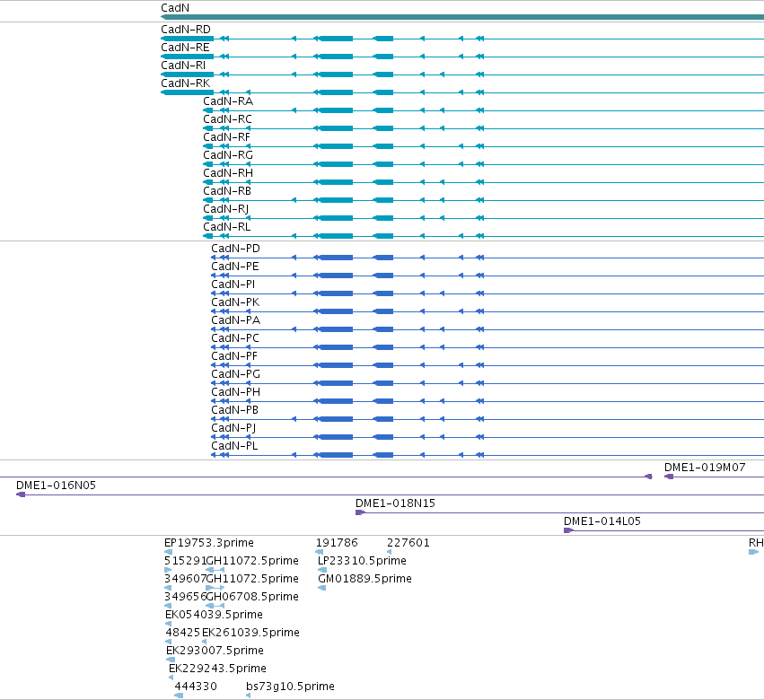This screenshot has width=764, height=700.
Task: Select the CadN-PC protein label
Action: tap(235, 338)
